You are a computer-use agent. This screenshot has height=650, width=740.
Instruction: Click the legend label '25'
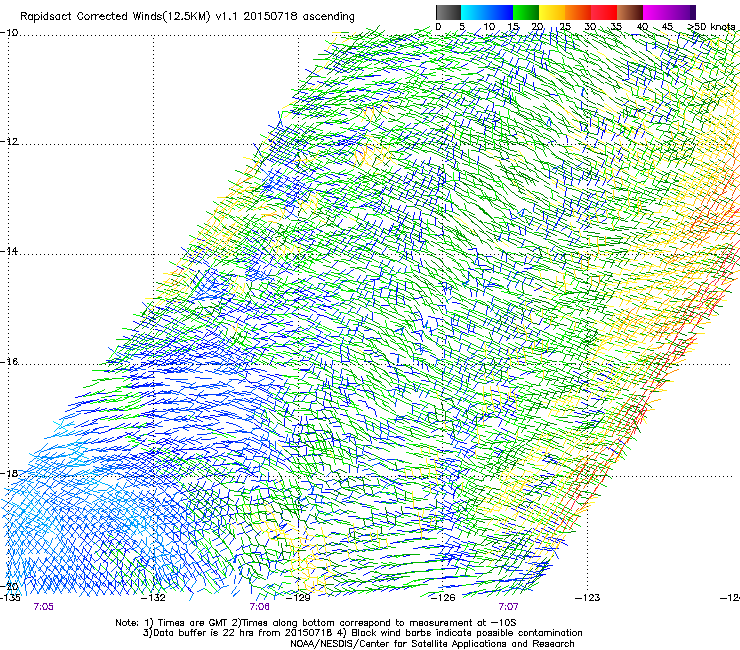pos(565,27)
